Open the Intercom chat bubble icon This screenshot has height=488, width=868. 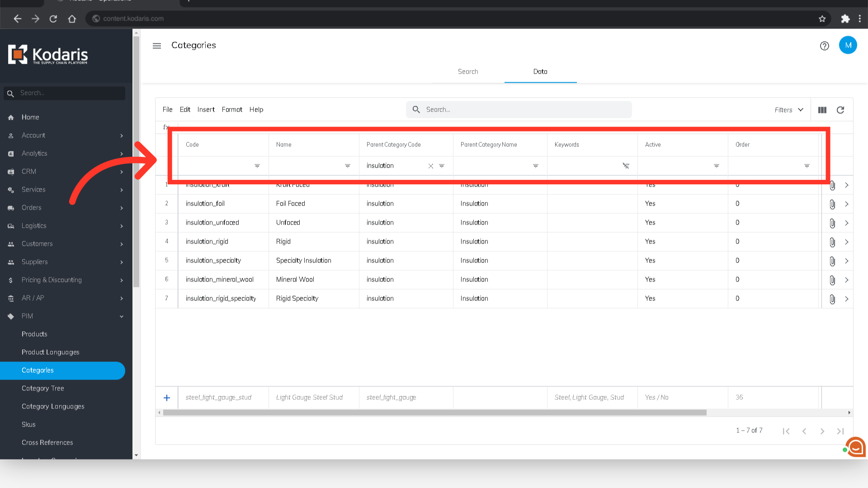(855, 447)
